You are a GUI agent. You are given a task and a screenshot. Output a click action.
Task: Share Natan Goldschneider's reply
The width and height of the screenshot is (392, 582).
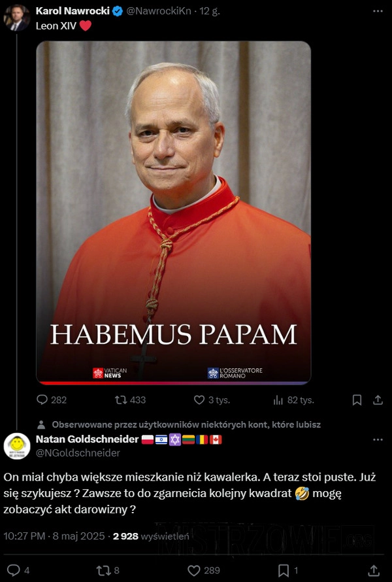pyautogui.click(x=374, y=570)
